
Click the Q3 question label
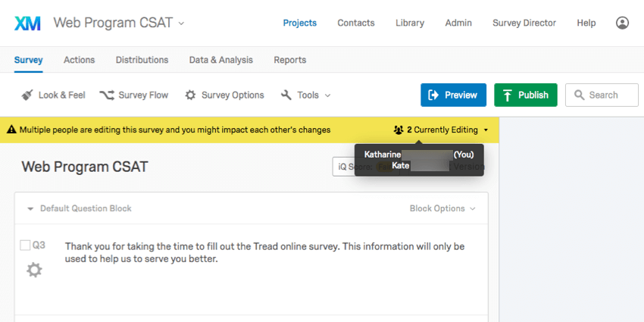click(x=39, y=245)
